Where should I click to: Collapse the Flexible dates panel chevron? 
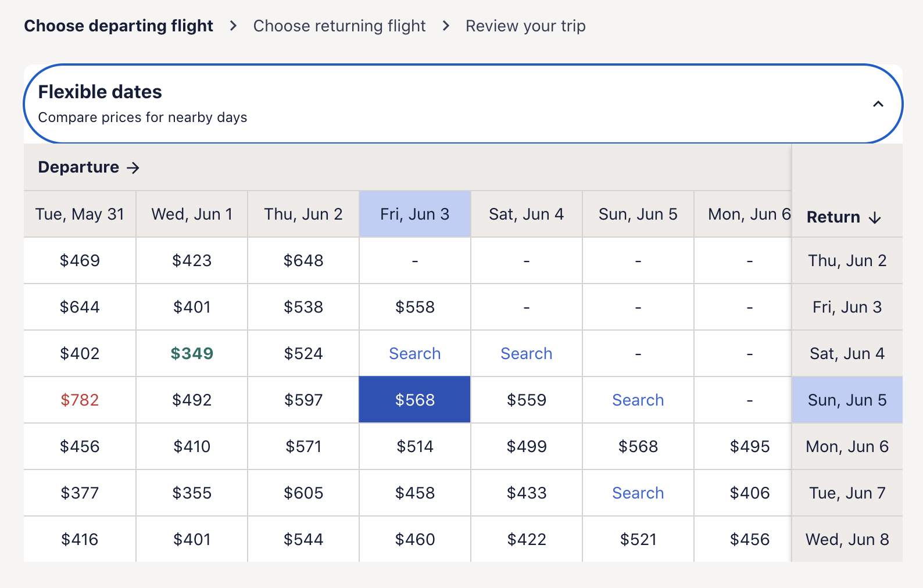point(878,104)
